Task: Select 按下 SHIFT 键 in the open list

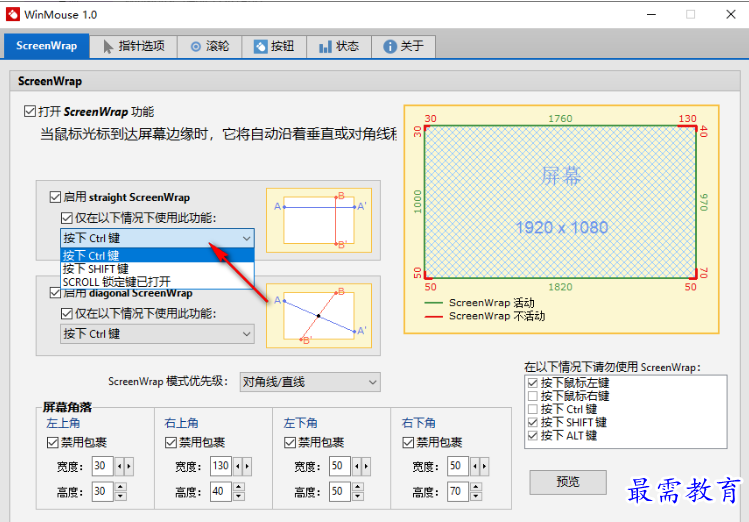Action: click(157, 269)
